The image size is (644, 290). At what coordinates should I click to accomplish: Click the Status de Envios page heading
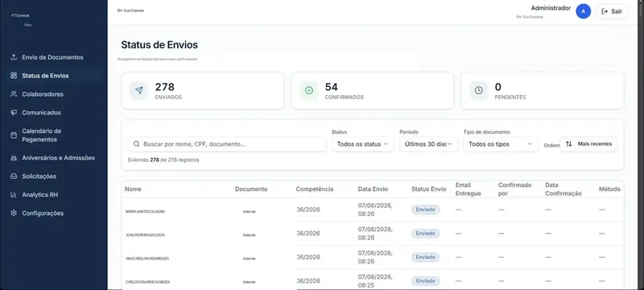point(159,45)
